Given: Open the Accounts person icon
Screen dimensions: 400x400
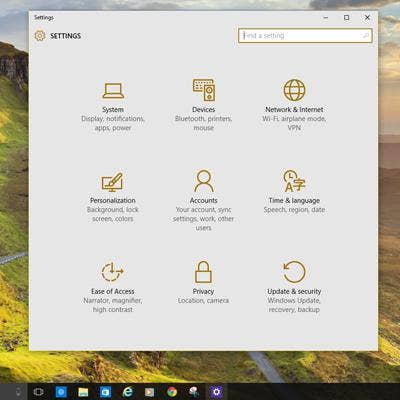Looking at the screenshot, I should click(x=204, y=181).
